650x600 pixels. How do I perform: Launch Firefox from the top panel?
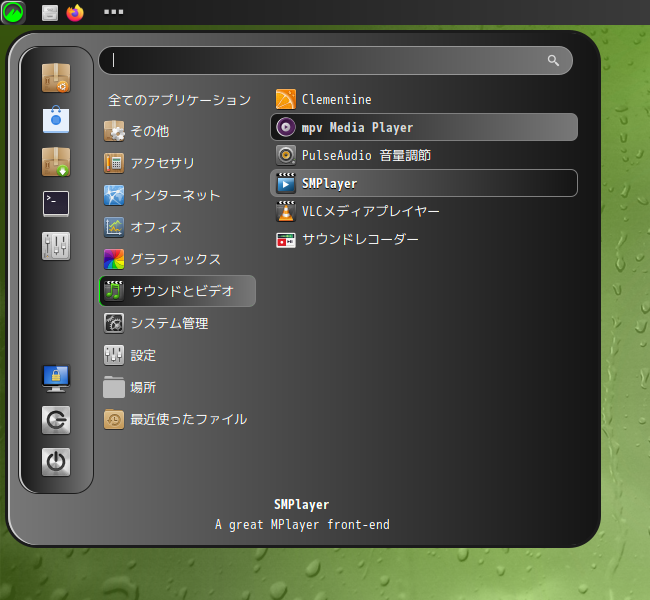(x=75, y=12)
